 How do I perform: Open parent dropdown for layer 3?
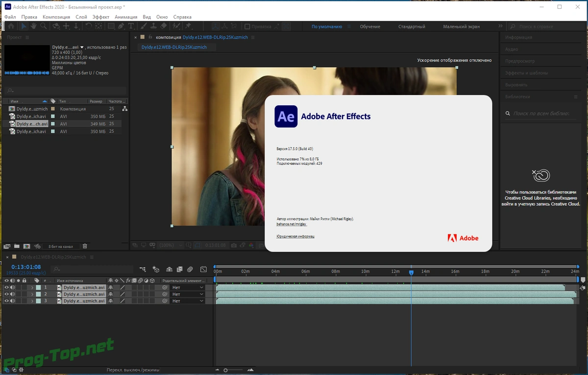coord(187,300)
